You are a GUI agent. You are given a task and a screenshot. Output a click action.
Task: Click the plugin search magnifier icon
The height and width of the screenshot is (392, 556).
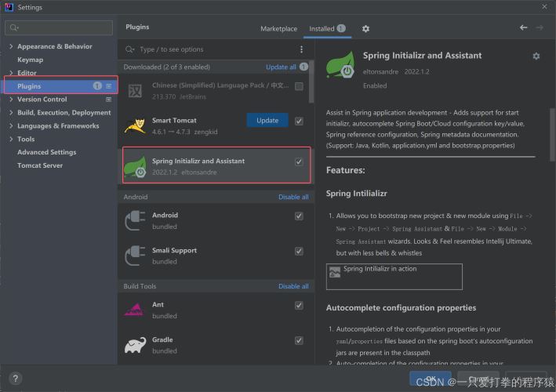(x=129, y=49)
